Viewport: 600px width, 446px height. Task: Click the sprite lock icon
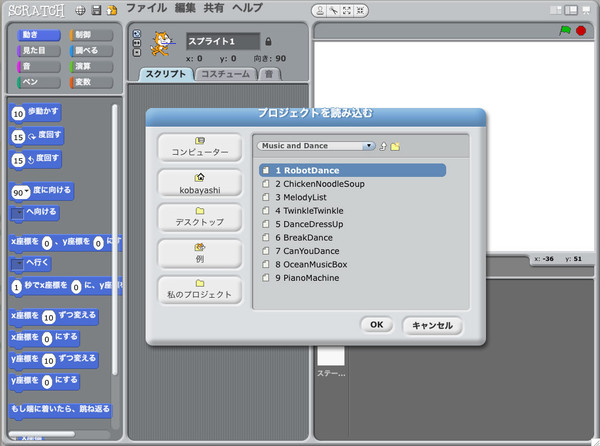[x=267, y=41]
